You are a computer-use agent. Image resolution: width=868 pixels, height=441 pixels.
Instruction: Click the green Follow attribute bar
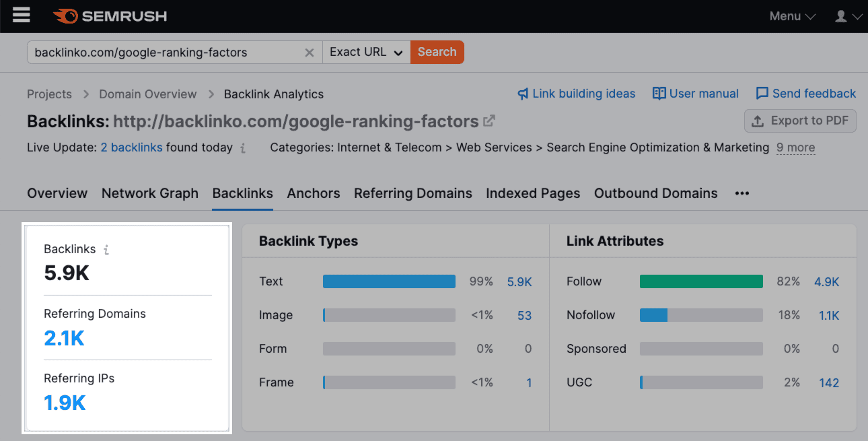pyautogui.click(x=701, y=281)
